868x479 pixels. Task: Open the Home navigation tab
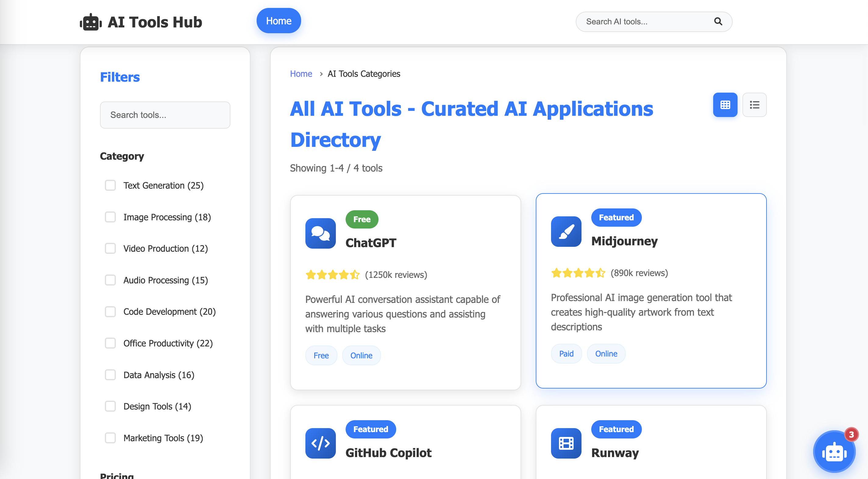[278, 21]
